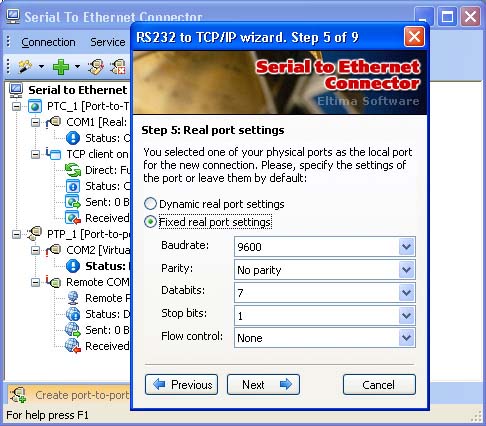Click the Next button
Image resolution: width=486 pixels, height=426 pixels.
coord(263,385)
